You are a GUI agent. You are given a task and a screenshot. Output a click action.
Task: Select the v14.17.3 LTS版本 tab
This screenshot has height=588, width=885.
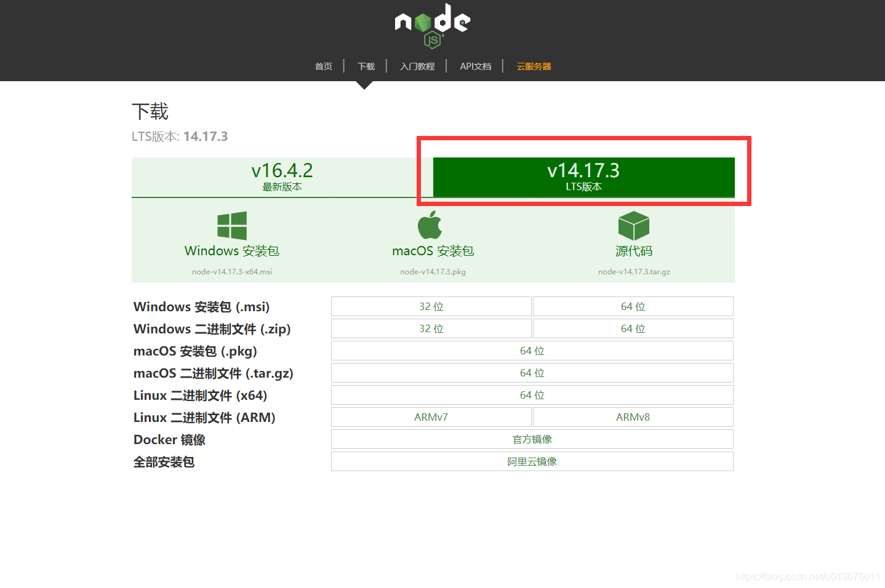(x=584, y=177)
